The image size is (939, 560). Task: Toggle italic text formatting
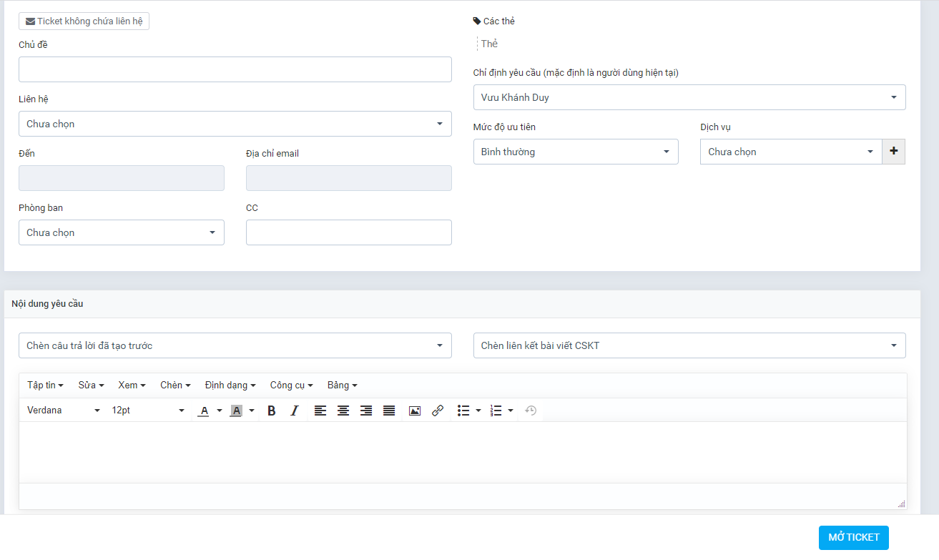(294, 411)
